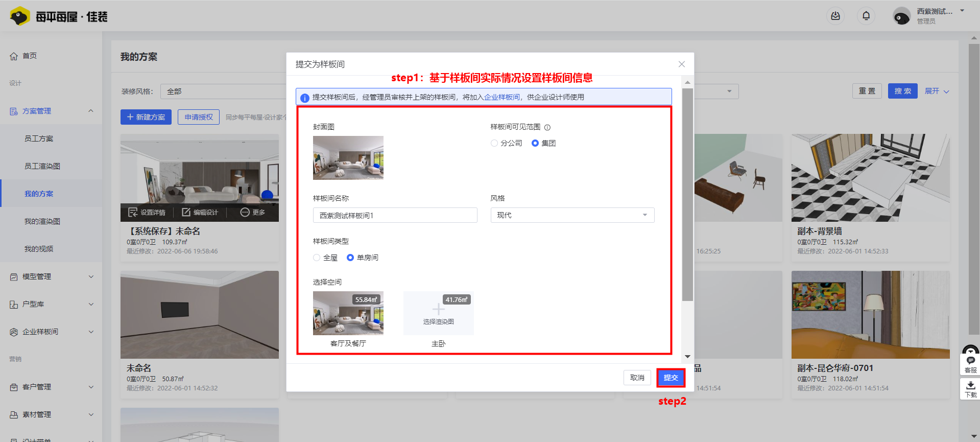Image resolution: width=980 pixels, height=442 pixels.
Task: Click the 企业样板间 link in notice
Action: pos(501,97)
